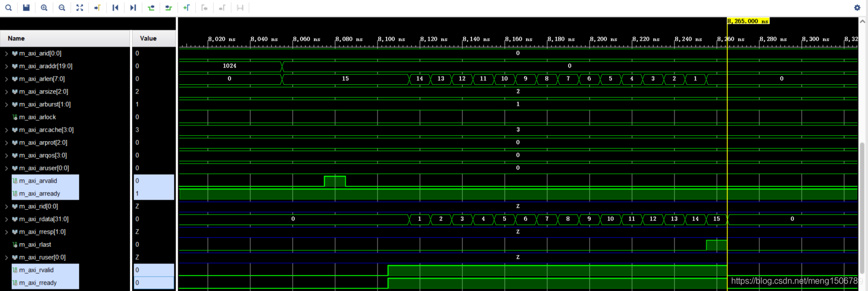Screen dimensions: 868x291
Task: Click the vertical scrollbar up arrow
Action: [x=863, y=21]
